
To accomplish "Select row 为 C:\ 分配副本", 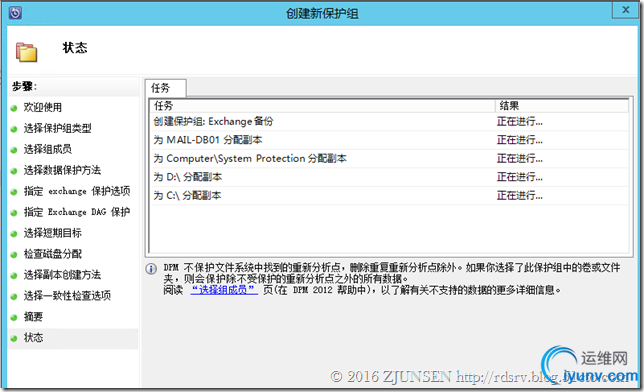I will (x=389, y=196).
